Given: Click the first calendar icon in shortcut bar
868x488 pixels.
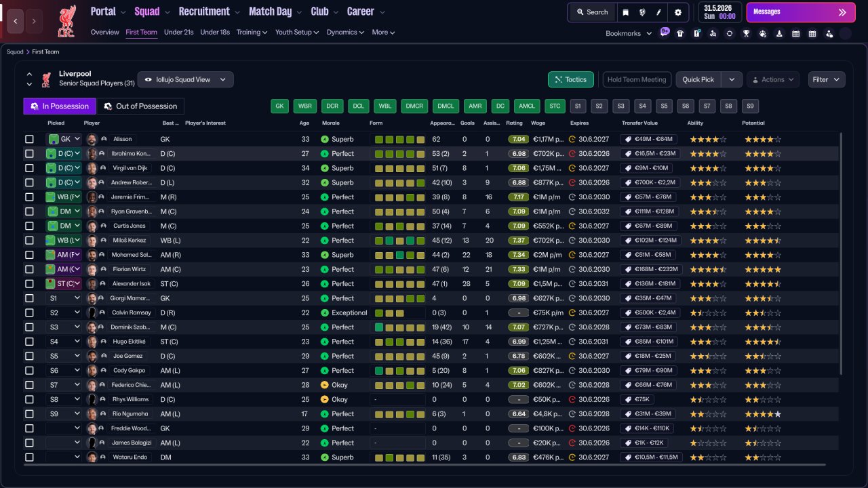Looking at the screenshot, I should [x=795, y=33].
